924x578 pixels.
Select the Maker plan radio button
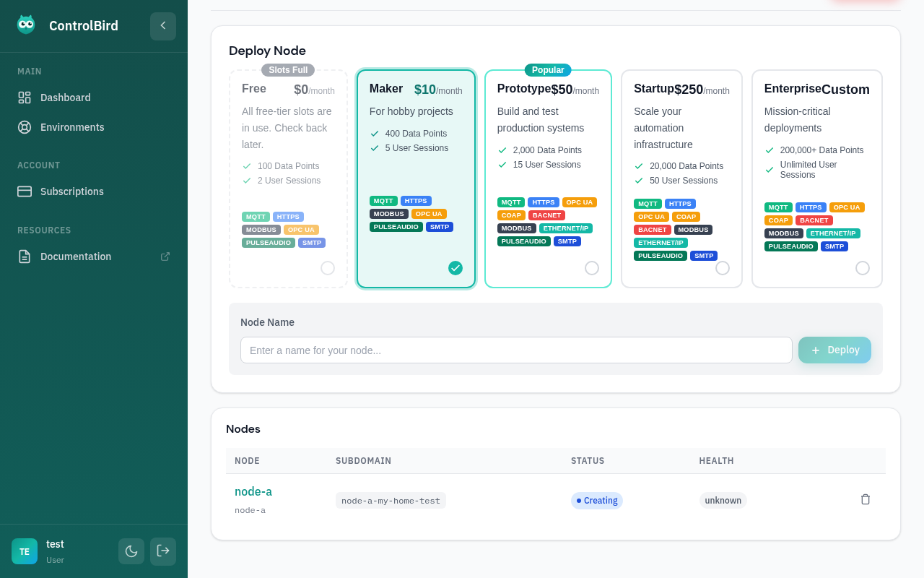tap(456, 268)
